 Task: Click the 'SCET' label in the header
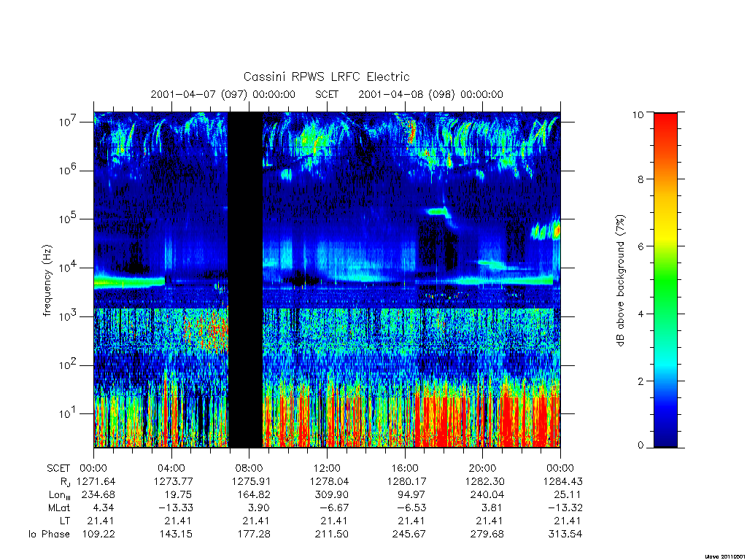coord(327,94)
